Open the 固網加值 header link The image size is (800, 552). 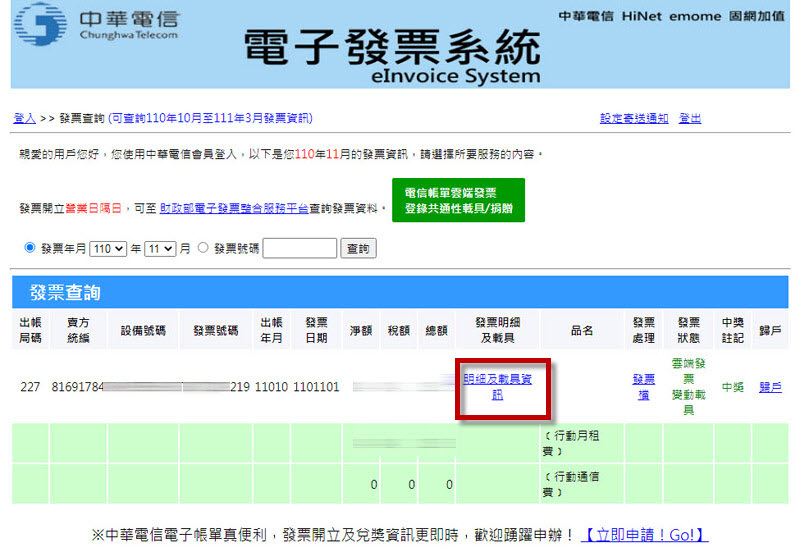757,16
